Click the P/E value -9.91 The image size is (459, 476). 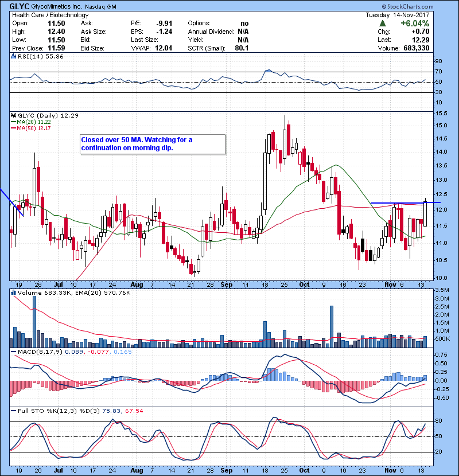click(164, 24)
